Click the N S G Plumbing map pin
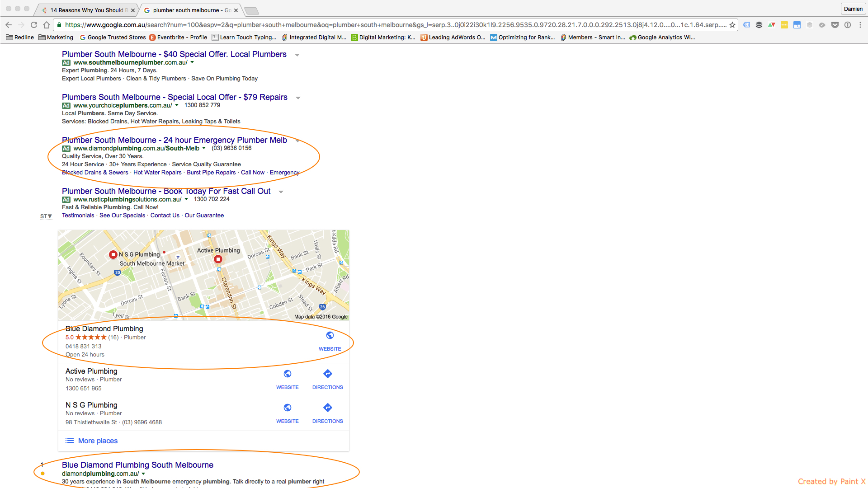The height and width of the screenshot is (488, 868). click(113, 254)
